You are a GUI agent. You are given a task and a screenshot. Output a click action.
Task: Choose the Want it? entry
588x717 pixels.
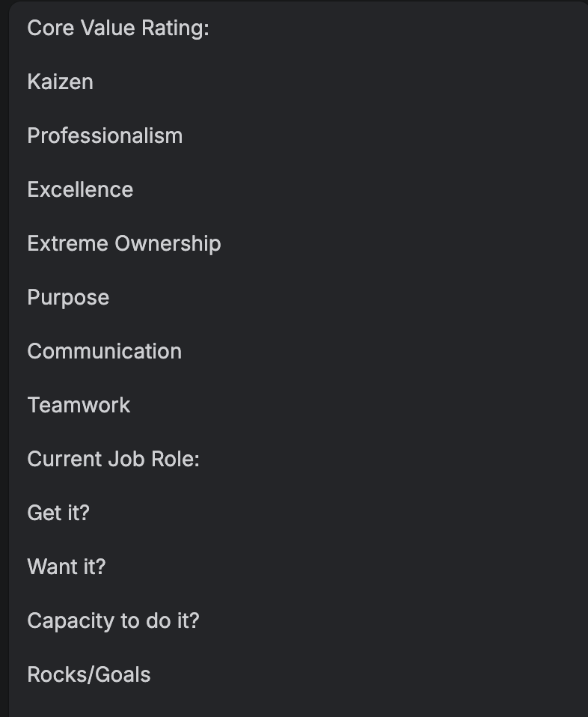(x=67, y=567)
